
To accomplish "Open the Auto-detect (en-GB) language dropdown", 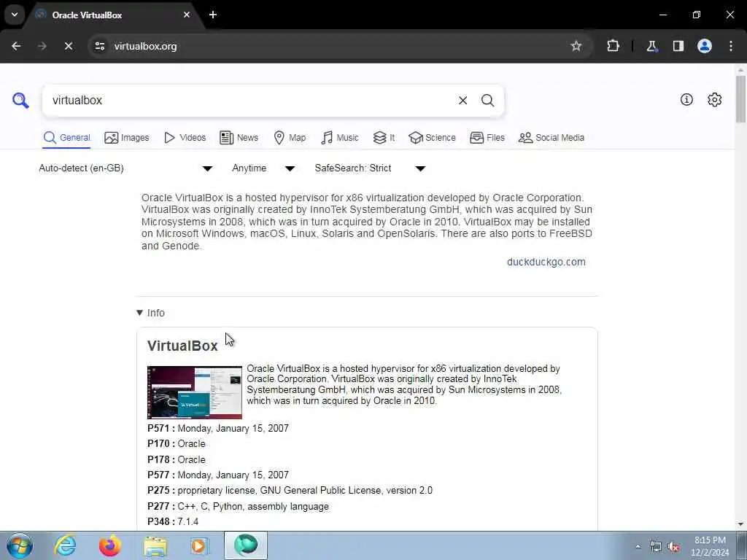I will click(125, 168).
